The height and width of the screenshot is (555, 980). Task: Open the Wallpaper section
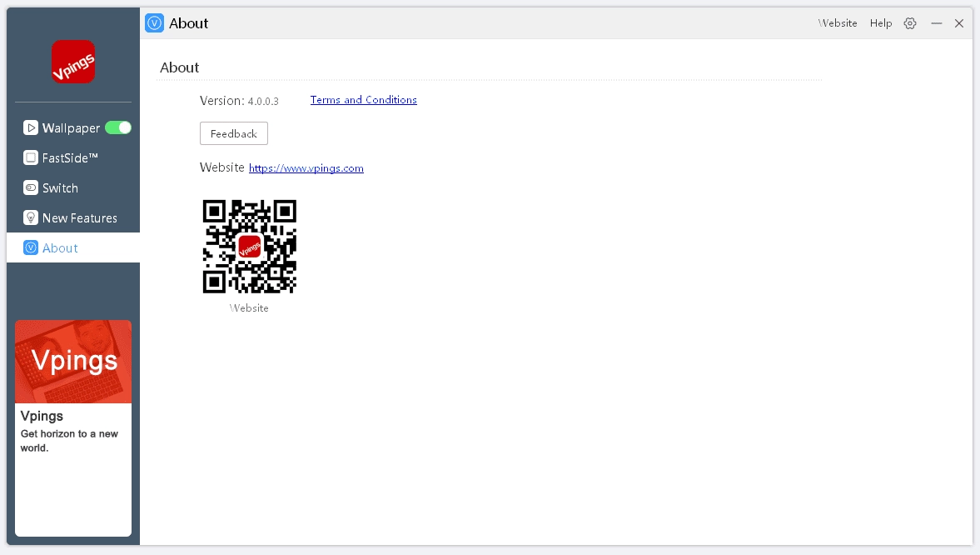73,127
